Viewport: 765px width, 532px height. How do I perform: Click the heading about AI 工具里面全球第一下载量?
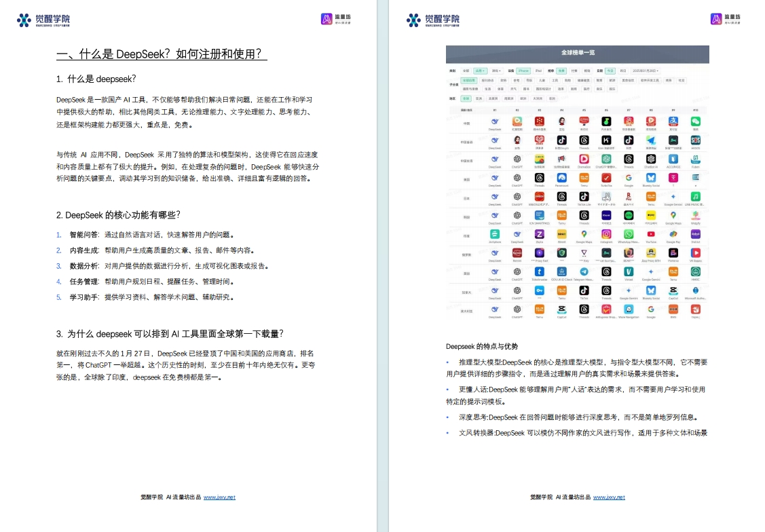(170, 334)
